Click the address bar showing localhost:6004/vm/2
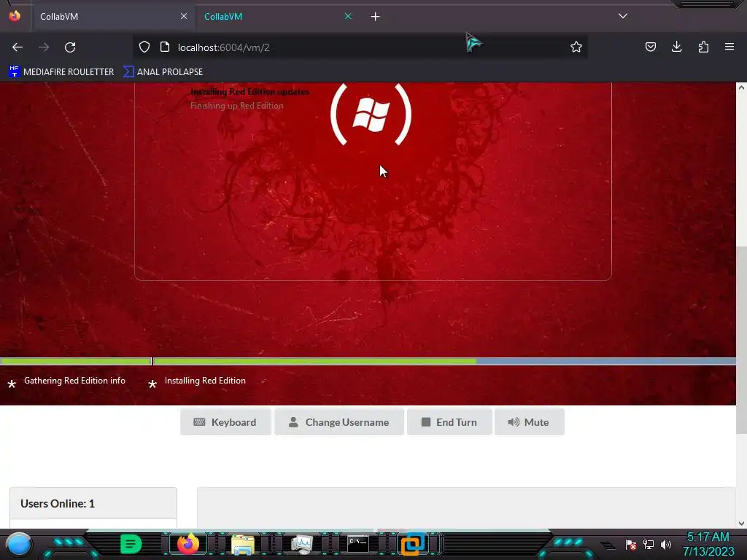Viewport: 747px width, 560px height. pos(360,47)
